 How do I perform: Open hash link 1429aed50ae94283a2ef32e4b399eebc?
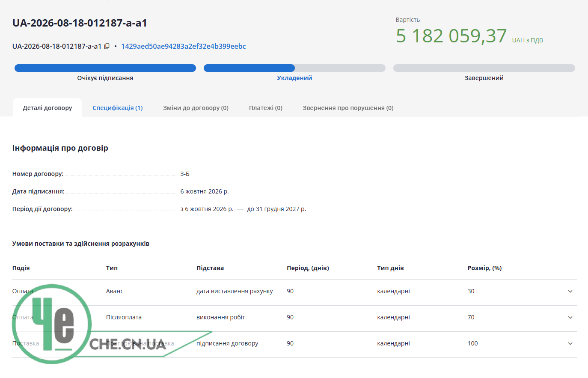(183, 46)
